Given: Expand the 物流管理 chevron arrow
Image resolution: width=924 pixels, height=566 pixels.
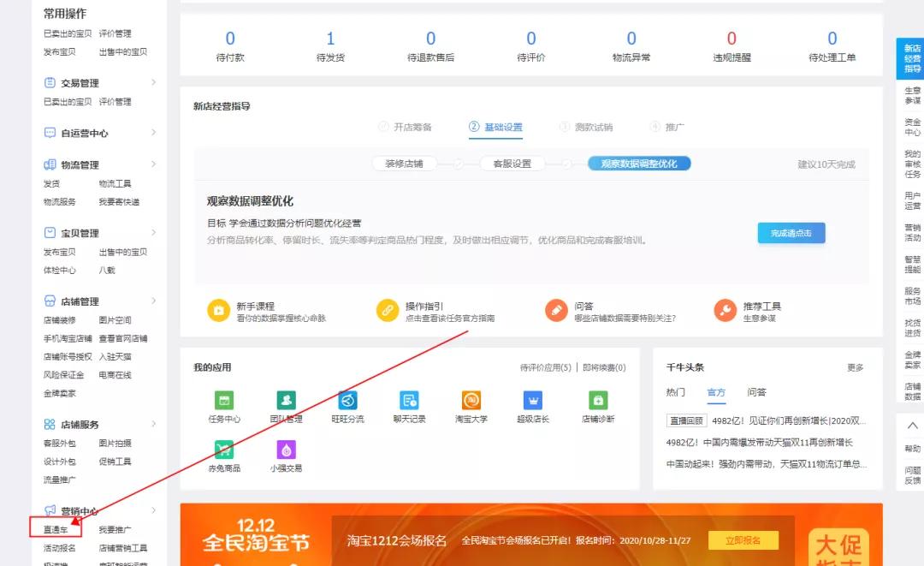Looking at the screenshot, I should coord(153,164).
